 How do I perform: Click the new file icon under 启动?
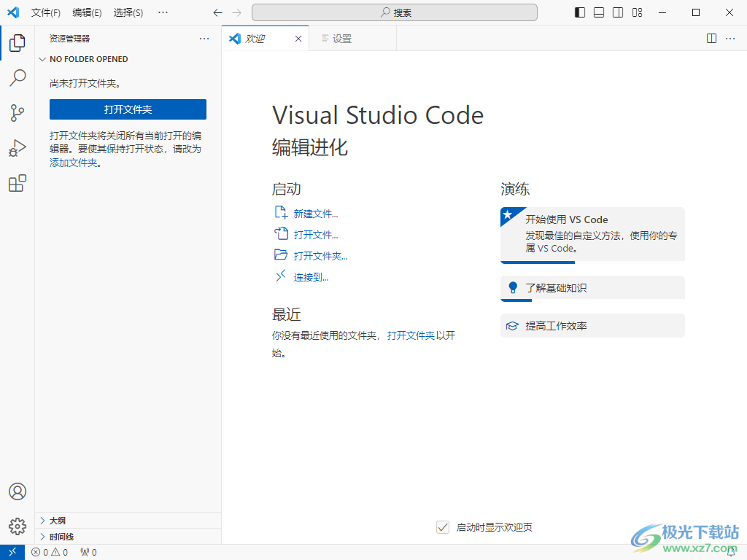click(x=281, y=212)
